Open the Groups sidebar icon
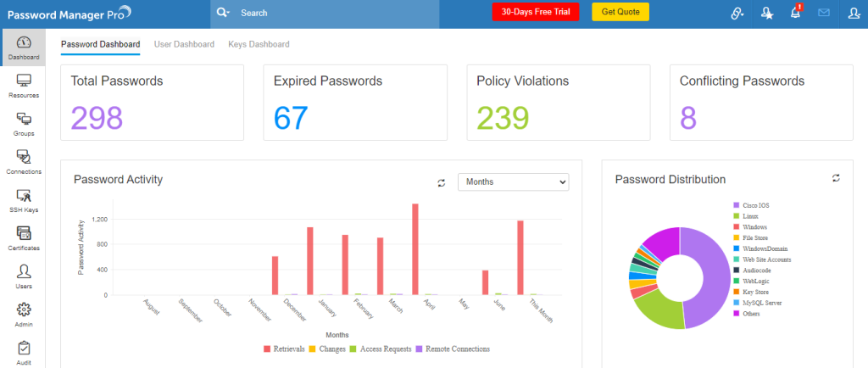This screenshot has height=368, width=868. [x=23, y=124]
